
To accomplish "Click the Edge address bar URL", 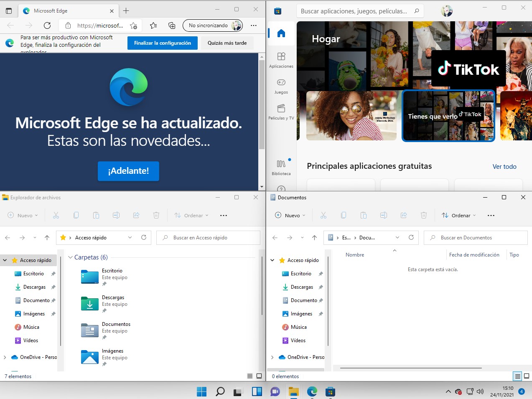I will (x=100, y=25).
